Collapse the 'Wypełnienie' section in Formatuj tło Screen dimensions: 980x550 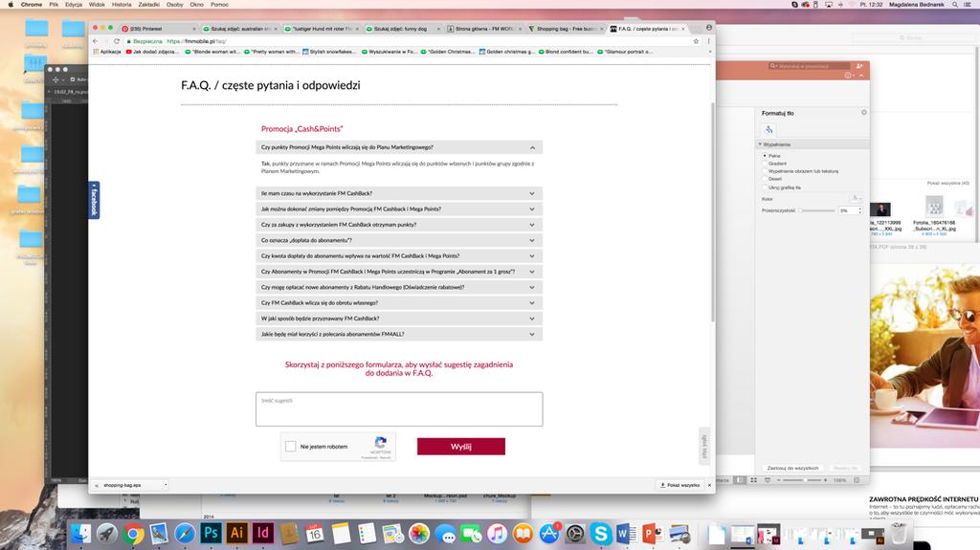[761, 144]
